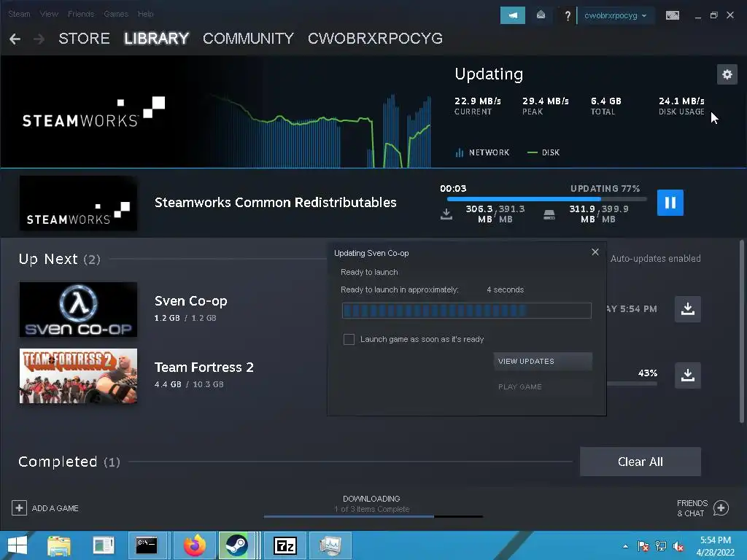Open the Games menu
The image size is (747, 560).
(116, 14)
